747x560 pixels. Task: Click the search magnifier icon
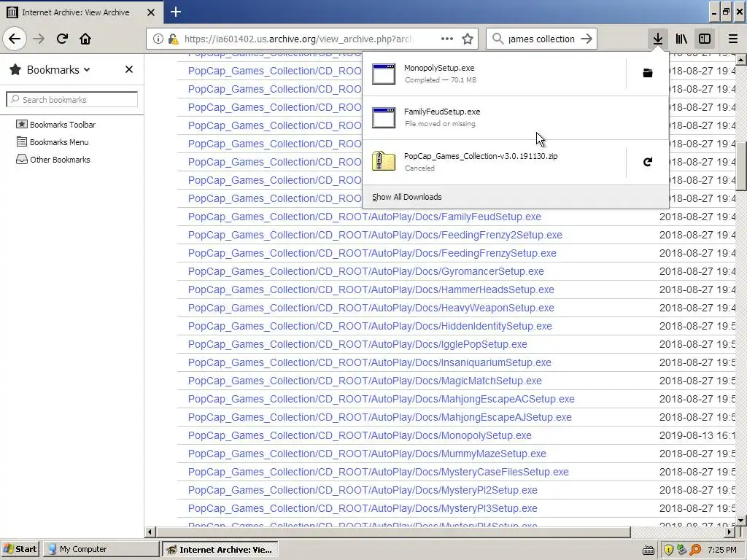[498, 39]
